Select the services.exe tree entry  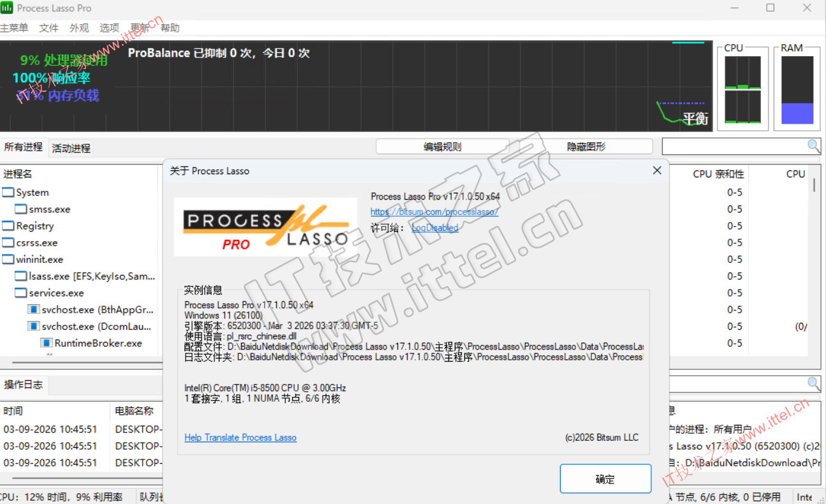56,293
